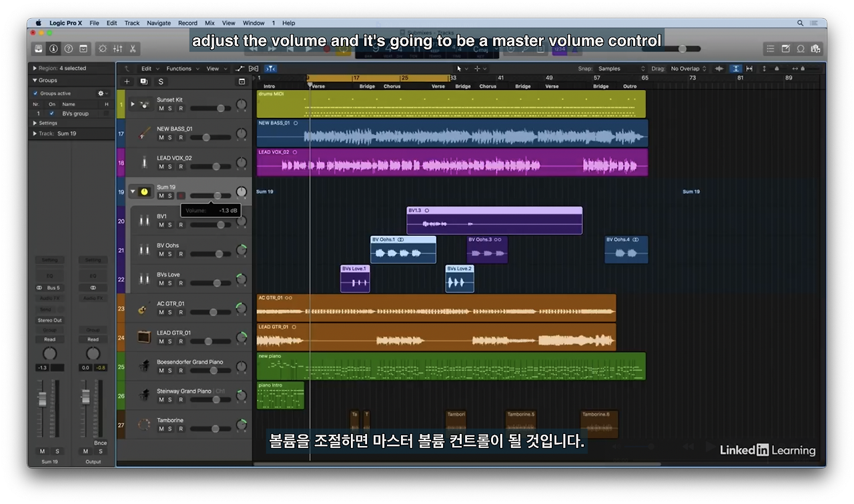Record-enable the LEAD VOX_02 track
Screen dimensions: 854x504
(181, 167)
